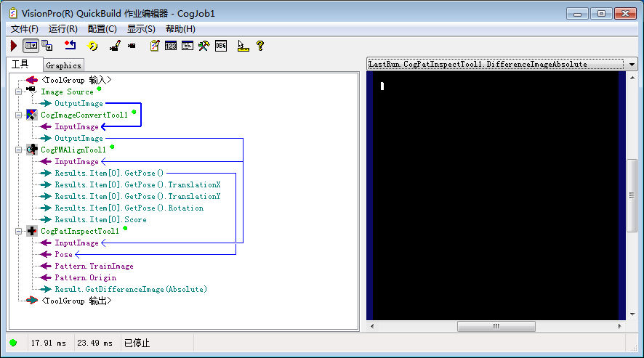Click the CogPatInspectTool1 cross icon
644x358 pixels.
coord(32,231)
